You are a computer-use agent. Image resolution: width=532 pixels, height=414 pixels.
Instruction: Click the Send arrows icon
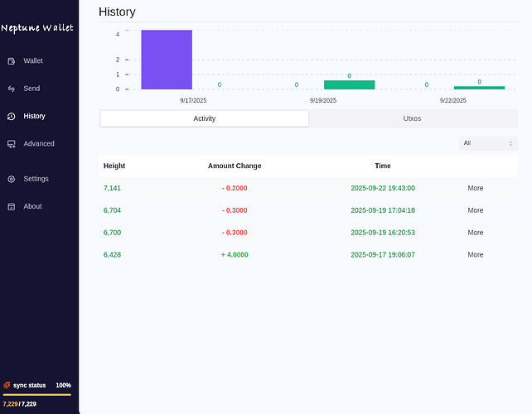pos(12,89)
